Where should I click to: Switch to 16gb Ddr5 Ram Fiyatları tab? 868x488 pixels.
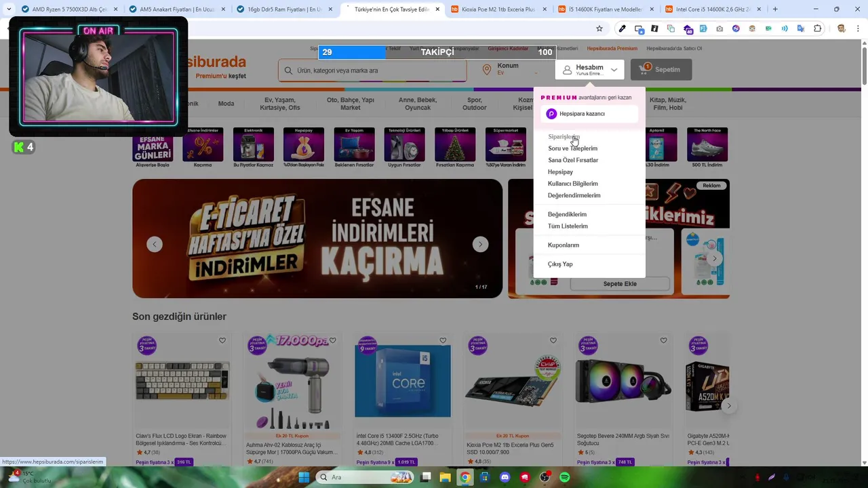click(x=284, y=9)
